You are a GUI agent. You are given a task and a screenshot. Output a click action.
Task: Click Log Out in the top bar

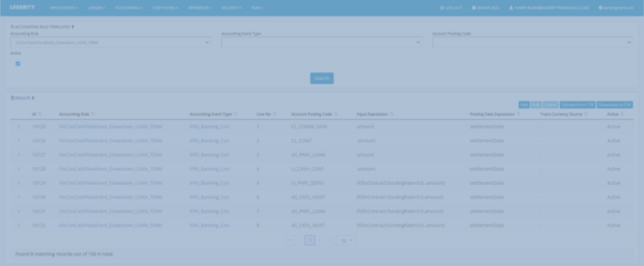point(451,8)
